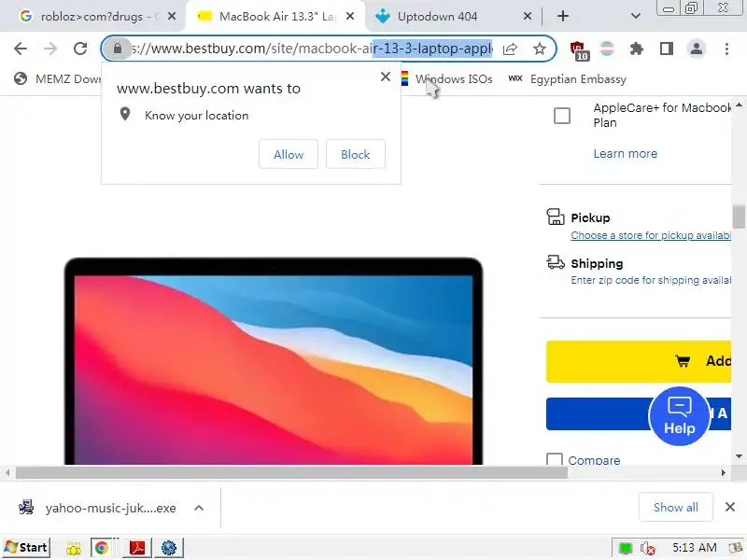Open the Egyptian Embassy bookmark

567,79
